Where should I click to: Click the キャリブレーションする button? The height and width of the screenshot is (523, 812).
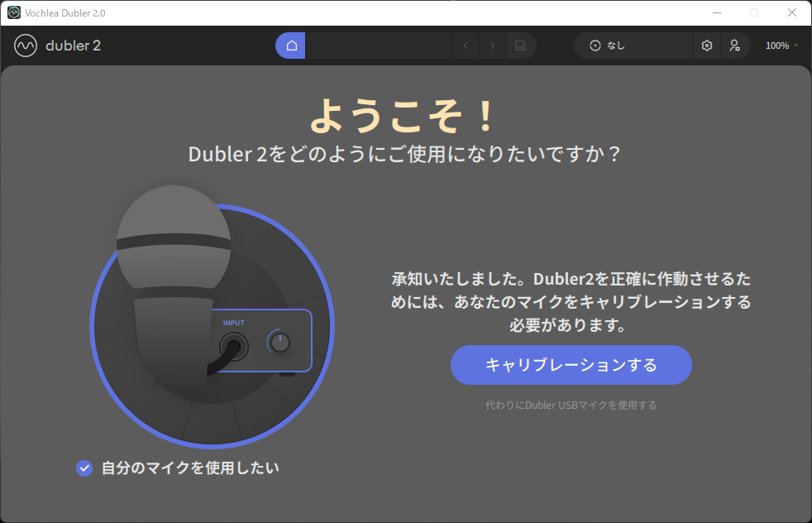(x=571, y=365)
